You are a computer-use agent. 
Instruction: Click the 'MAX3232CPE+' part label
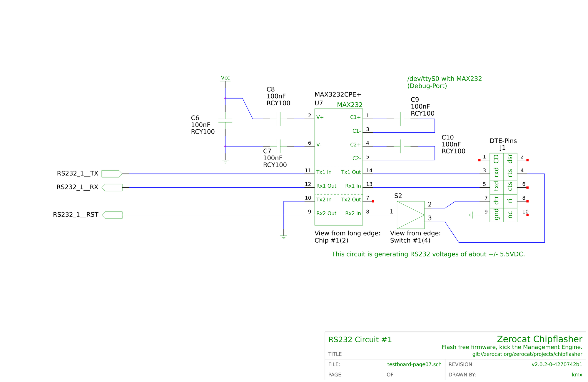[x=338, y=95]
